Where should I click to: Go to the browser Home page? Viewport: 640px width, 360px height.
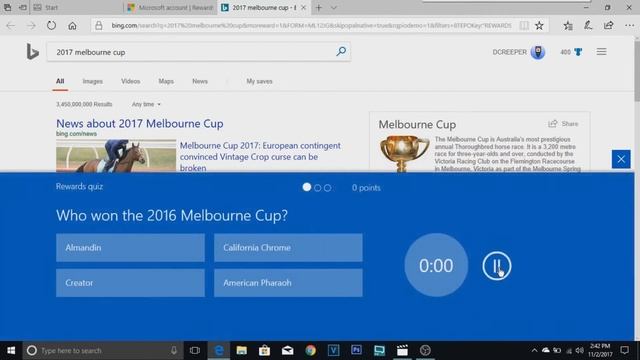pos(72,26)
